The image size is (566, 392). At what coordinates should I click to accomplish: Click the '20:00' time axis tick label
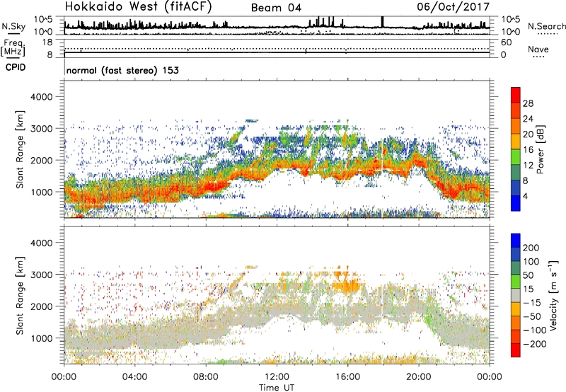click(x=418, y=377)
